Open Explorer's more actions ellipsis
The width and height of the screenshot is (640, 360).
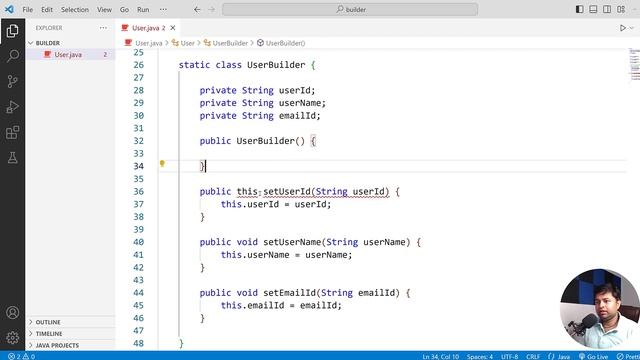(x=103, y=28)
